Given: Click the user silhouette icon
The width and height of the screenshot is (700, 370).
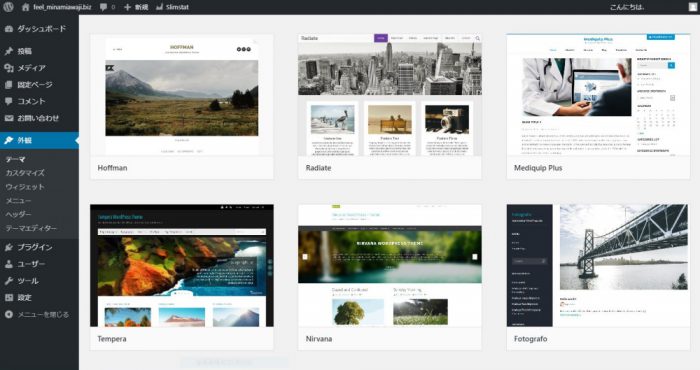Looking at the screenshot, I should click(x=8, y=264).
